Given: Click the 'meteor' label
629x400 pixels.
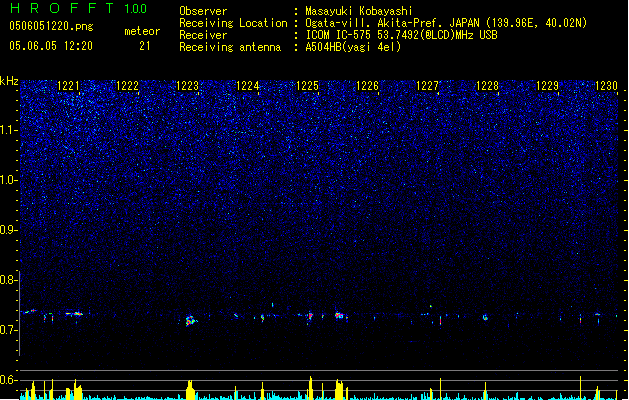Looking at the screenshot, I should 142,31.
